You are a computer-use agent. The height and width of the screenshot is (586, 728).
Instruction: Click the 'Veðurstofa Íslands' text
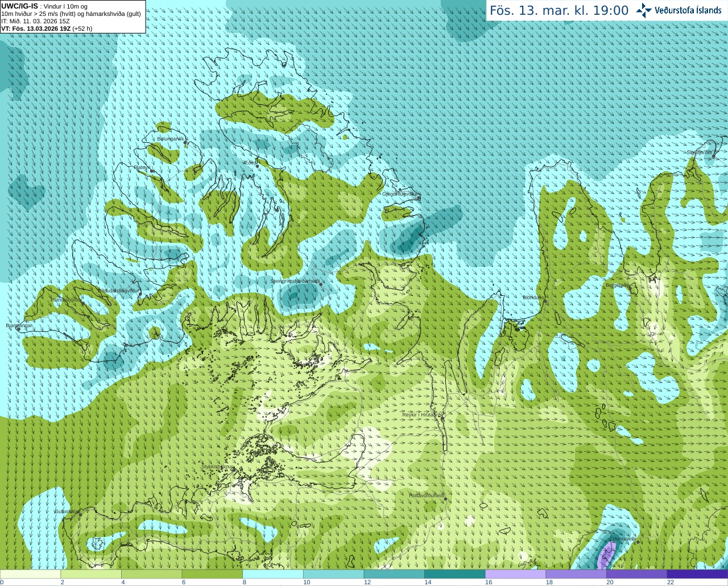click(688, 10)
